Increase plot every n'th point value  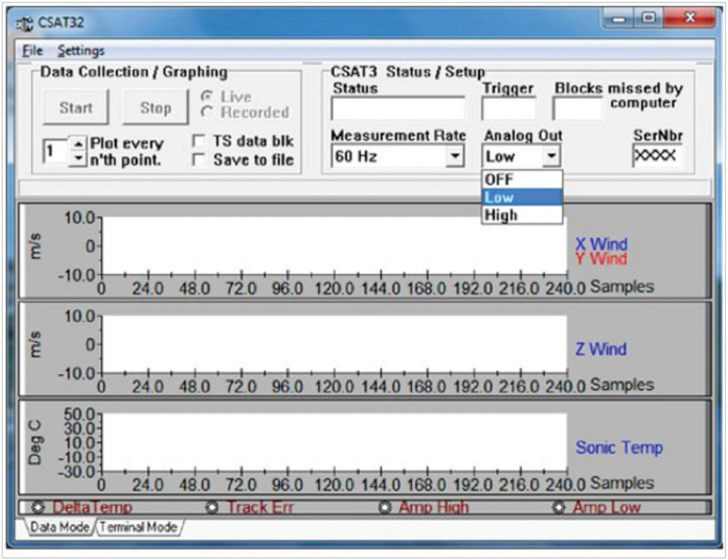[78, 144]
